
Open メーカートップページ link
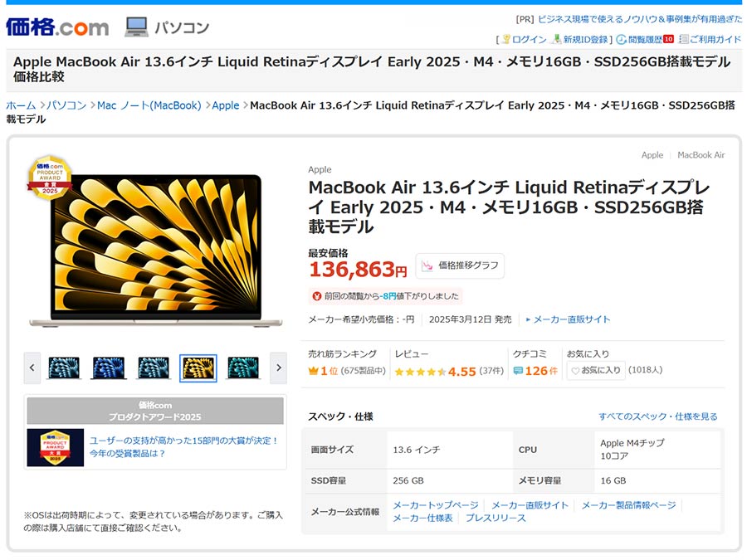pyautogui.click(x=436, y=505)
